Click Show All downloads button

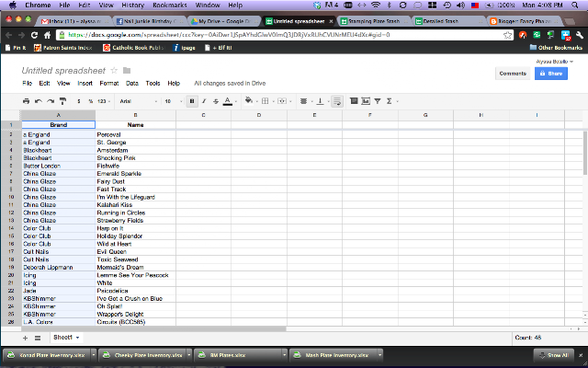click(x=553, y=355)
